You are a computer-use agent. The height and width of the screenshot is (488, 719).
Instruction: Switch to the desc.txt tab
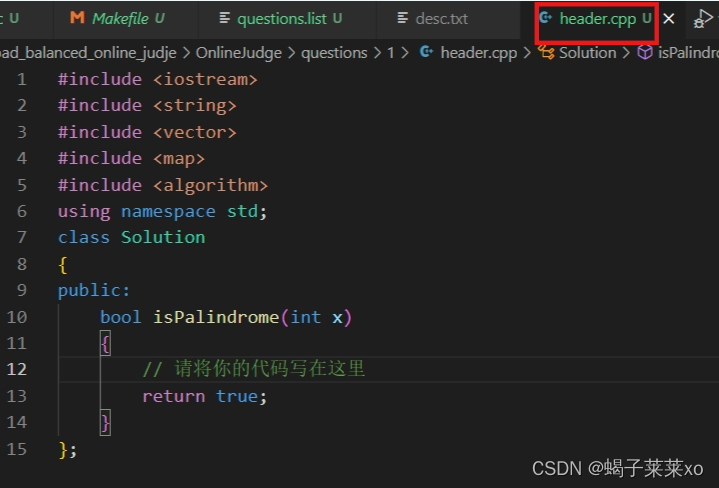448,19
